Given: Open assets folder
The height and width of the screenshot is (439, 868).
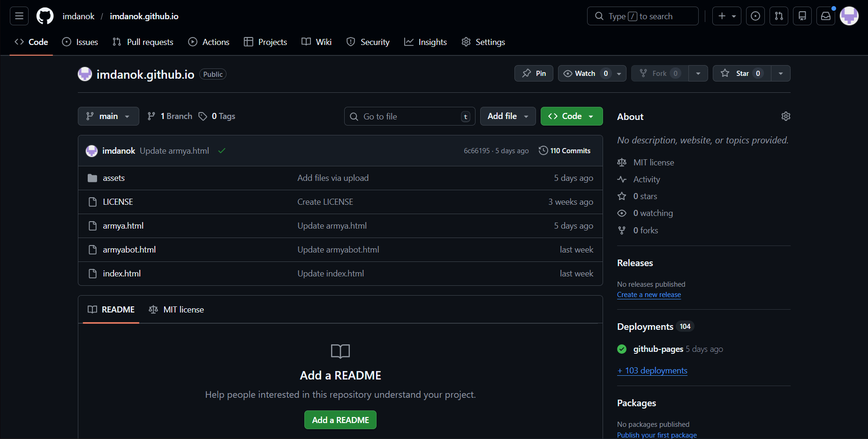Looking at the screenshot, I should [x=114, y=178].
